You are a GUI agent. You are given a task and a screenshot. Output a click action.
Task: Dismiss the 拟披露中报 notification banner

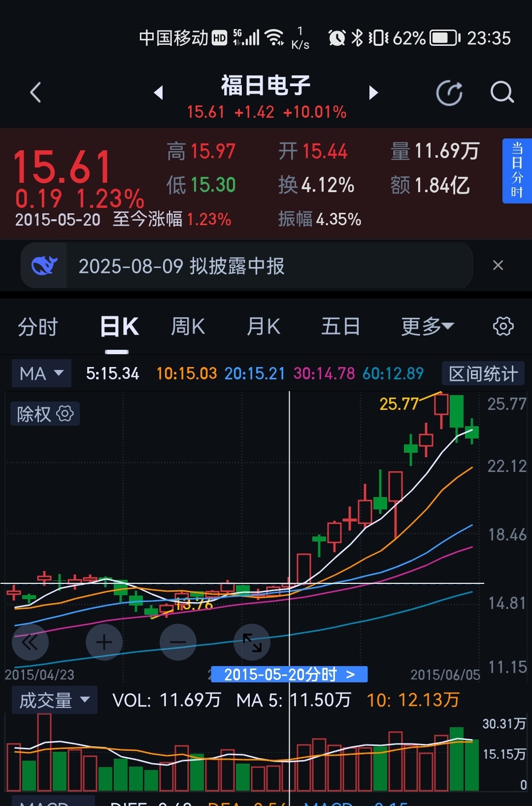(x=498, y=265)
